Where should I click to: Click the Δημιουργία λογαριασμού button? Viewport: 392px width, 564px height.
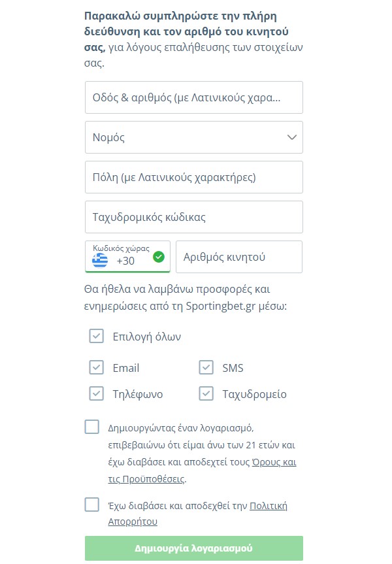coord(194,548)
